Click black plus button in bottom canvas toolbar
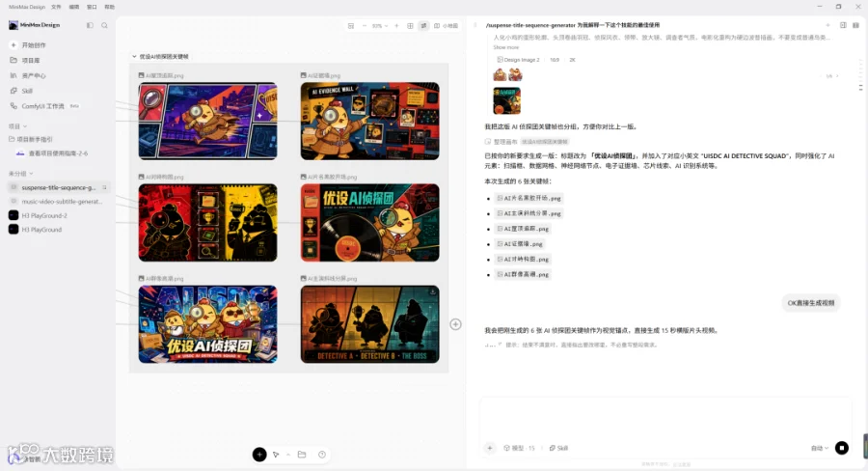Viewport: 868px width, 471px height. pyautogui.click(x=259, y=455)
